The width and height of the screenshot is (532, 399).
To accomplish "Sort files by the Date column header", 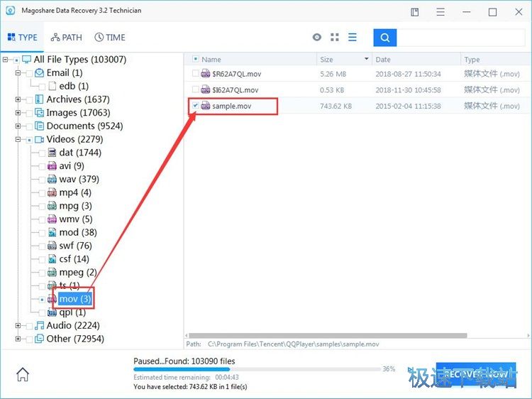I will 416,59.
